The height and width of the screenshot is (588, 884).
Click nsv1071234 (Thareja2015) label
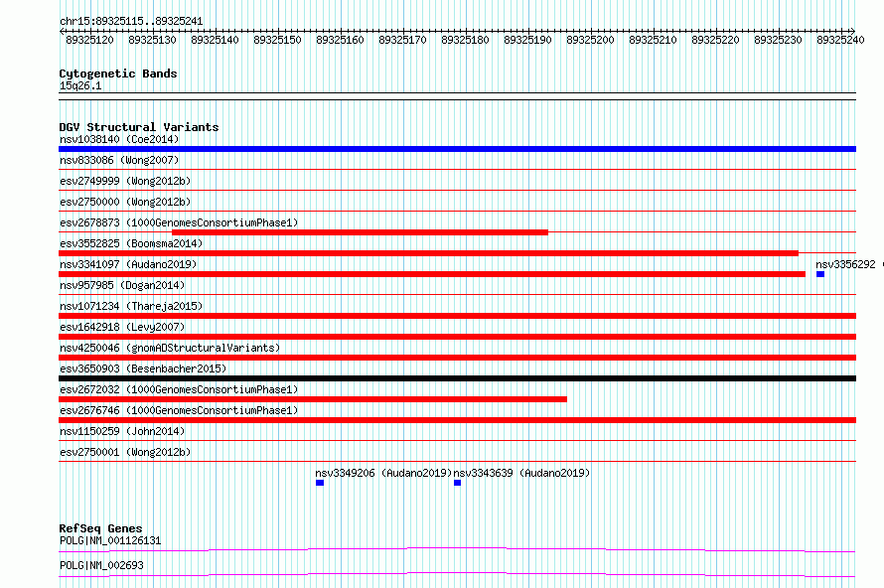coord(131,306)
